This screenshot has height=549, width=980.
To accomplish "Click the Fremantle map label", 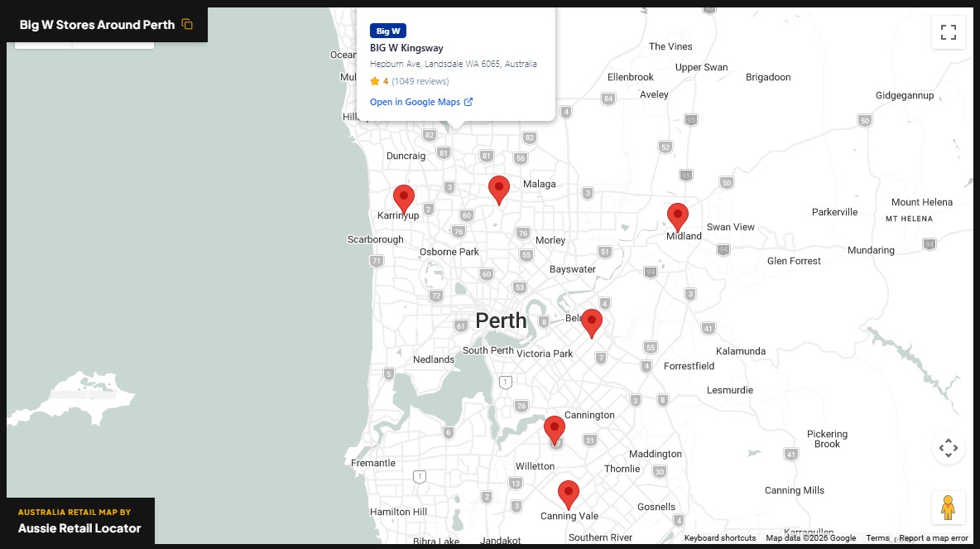I will [x=373, y=463].
